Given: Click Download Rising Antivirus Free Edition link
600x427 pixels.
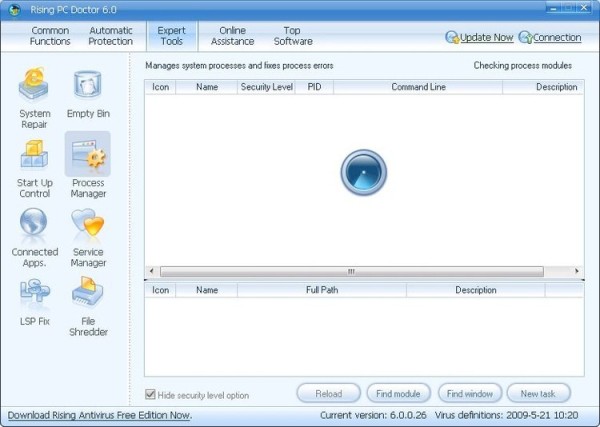Looking at the screenshot, I should tap(99, 415).
